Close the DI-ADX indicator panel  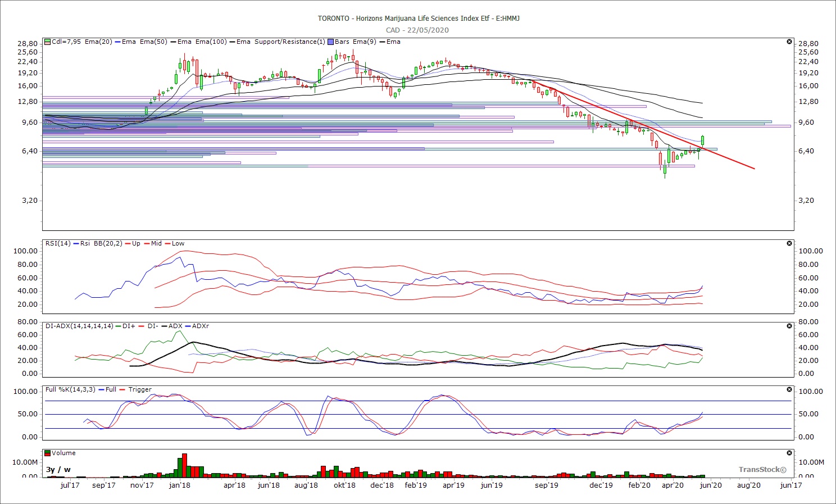[x=789, y=326]
